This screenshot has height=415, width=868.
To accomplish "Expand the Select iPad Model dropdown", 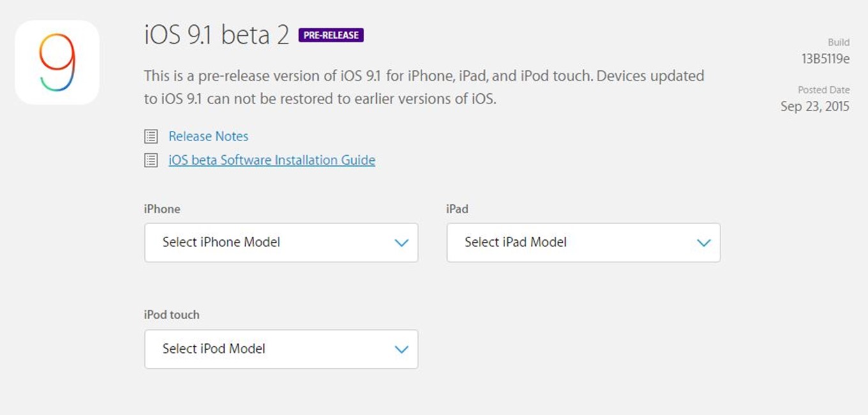I will coord(583,243).
